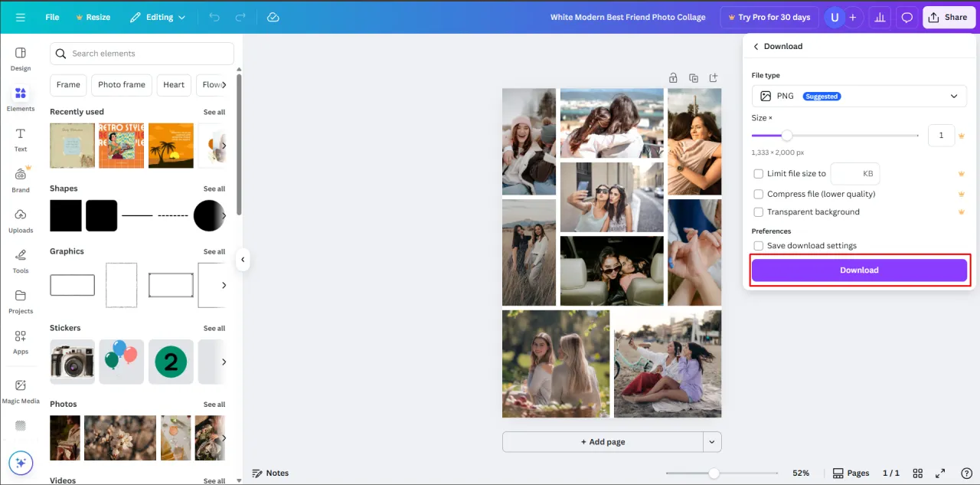This screenshot has width=980, height=485.
Task: Select the Photo frame filter tab
Action: (x=121, y=85)
